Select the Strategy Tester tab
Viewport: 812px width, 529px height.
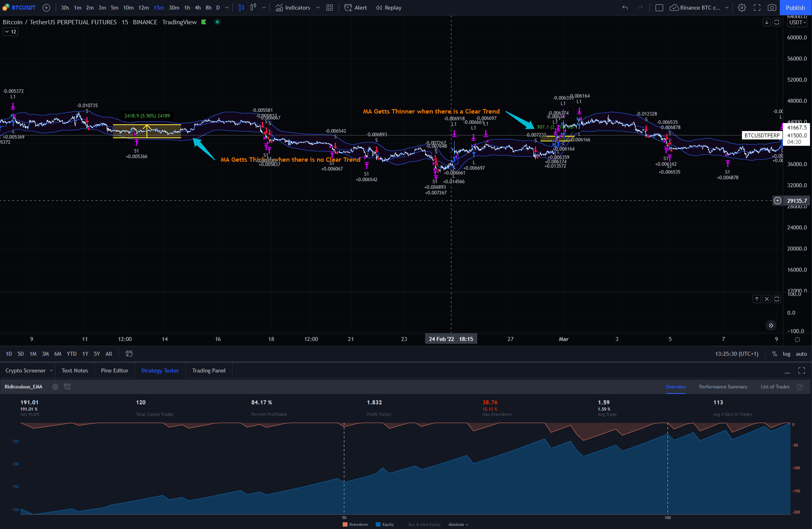pyautogui.click(x=160, y=370)
